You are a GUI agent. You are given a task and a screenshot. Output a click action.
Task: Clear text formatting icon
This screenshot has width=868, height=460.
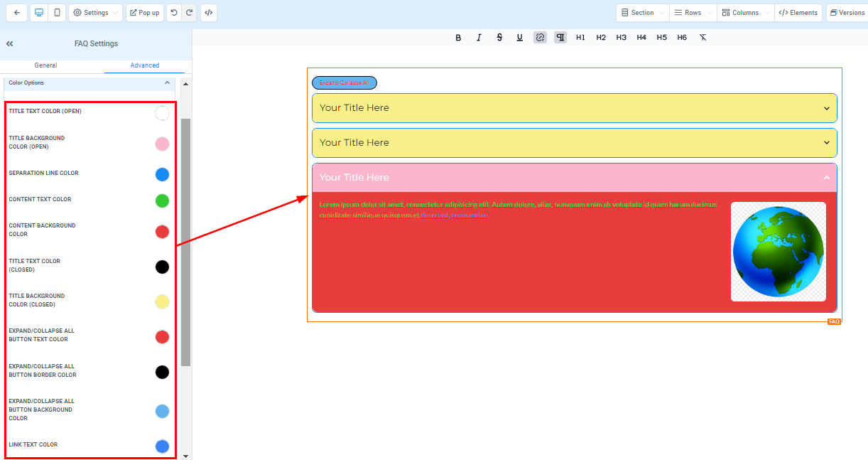[x=702, y=38]
